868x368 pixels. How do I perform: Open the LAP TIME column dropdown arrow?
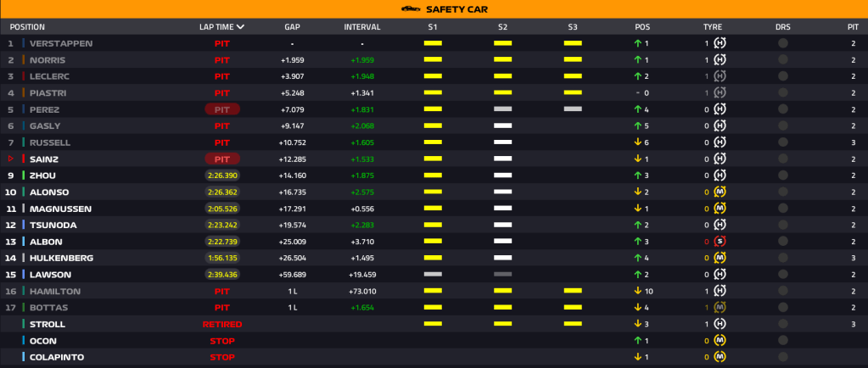pyautogui.click(x=240, y=26)
